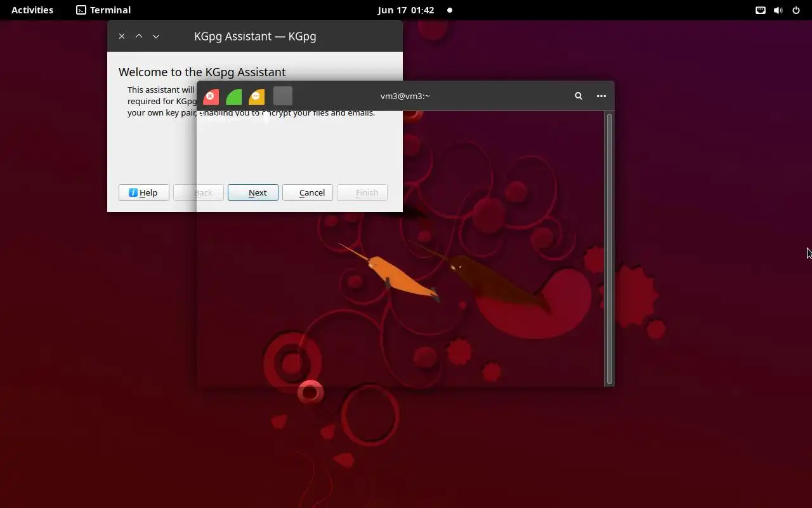Click the Welcome to the KGpg Assistant heading

point(202,72)
